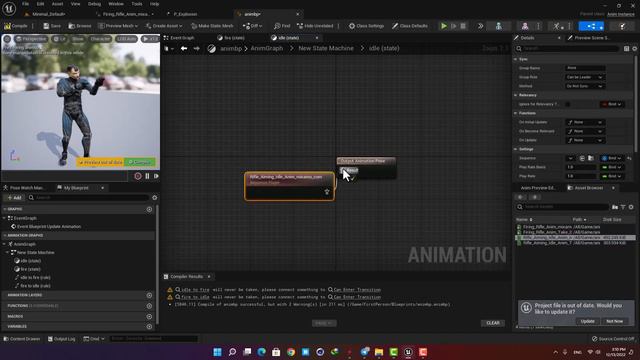Click Update in project notification
640x360 pixels.
pos(587,321)
